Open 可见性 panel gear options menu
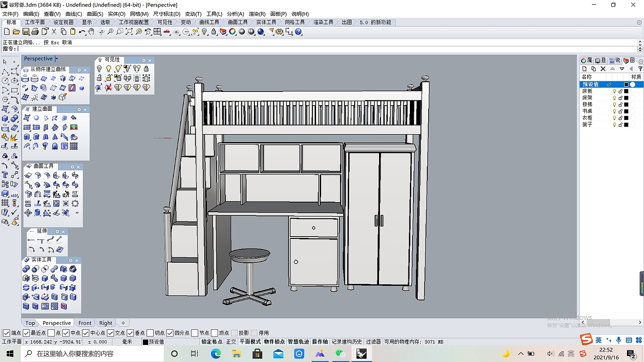Image resolution: width=644 pixels, height=362 pixels. point(144,60)
